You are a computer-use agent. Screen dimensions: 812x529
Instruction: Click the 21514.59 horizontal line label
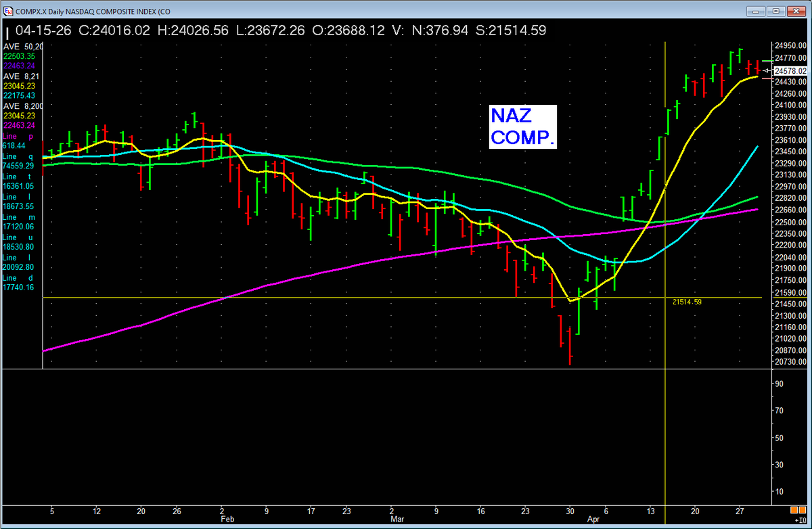687,302
